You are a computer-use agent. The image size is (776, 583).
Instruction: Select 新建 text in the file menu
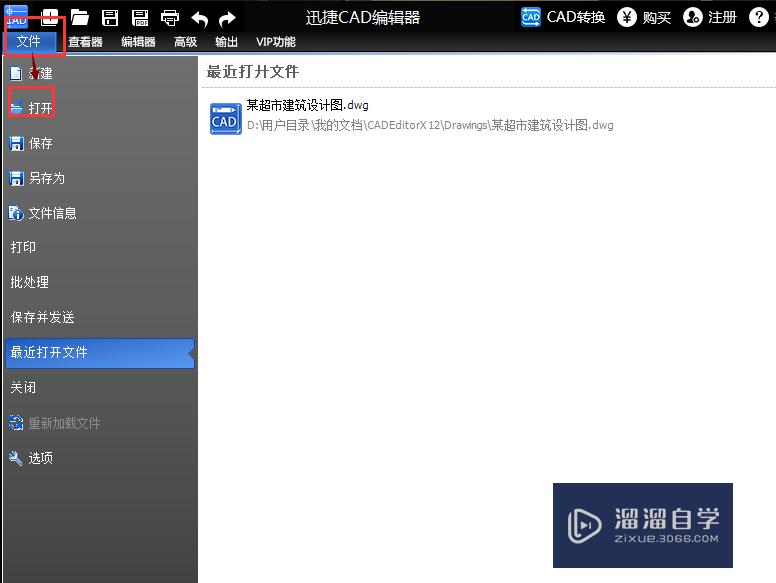coord(41,74)
